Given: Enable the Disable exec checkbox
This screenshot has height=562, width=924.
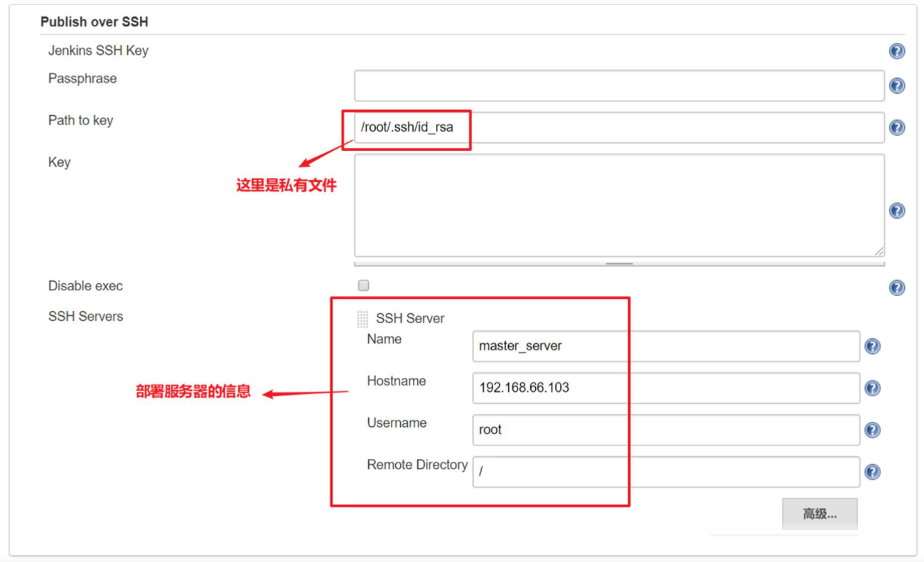Looking at the screenshot, I should coord(364,285).
